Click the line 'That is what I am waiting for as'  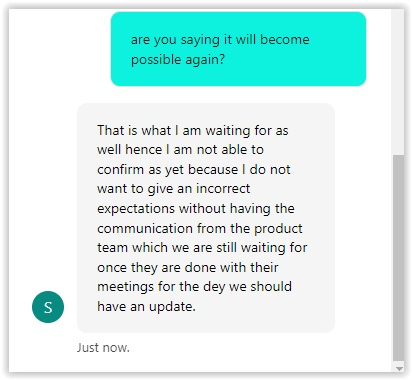pyautogui.click(x=193, y=130)
